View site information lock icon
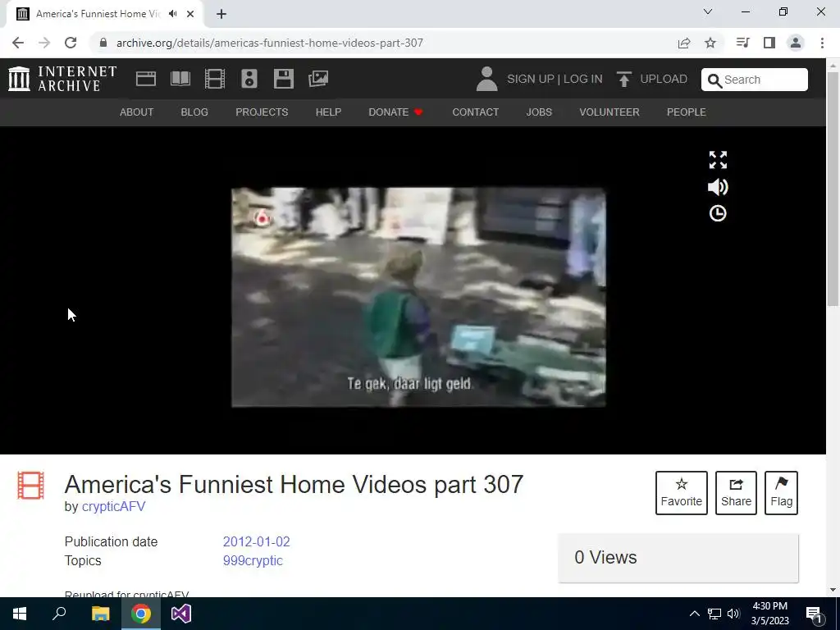 [x=103, y=43]
